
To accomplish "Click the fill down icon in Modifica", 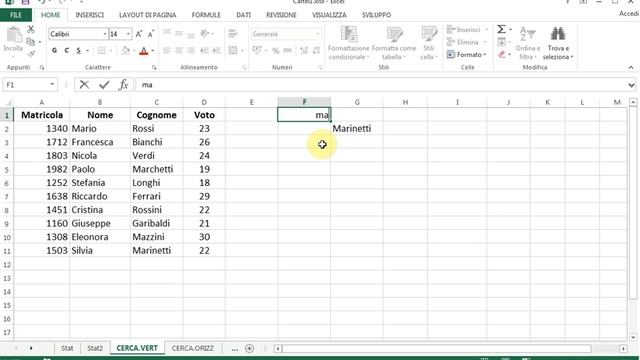I will tap(502, 42).
